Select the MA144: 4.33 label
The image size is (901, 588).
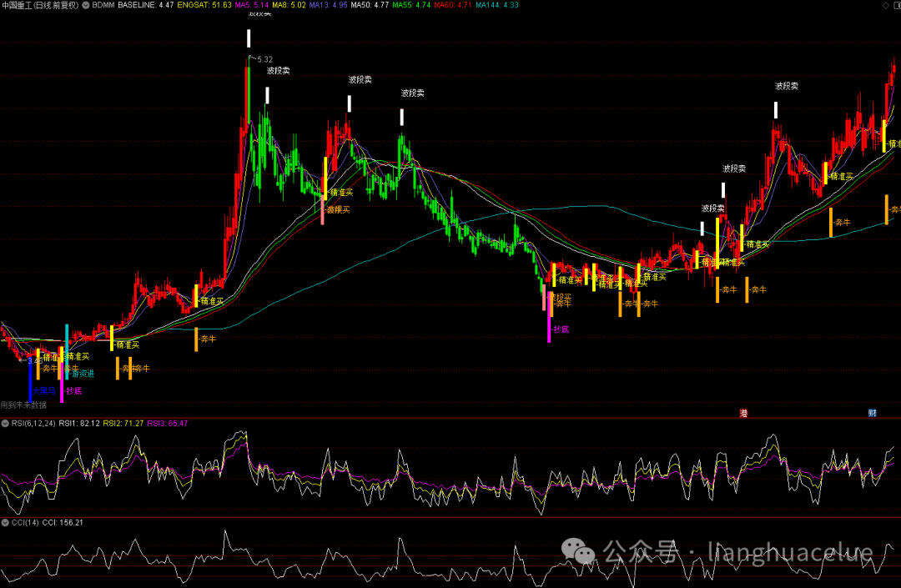(x=497, y=5)
